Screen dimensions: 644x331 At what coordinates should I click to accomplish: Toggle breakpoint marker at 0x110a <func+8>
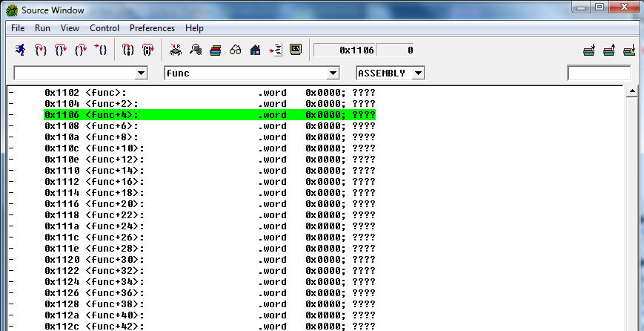(10, 137)
